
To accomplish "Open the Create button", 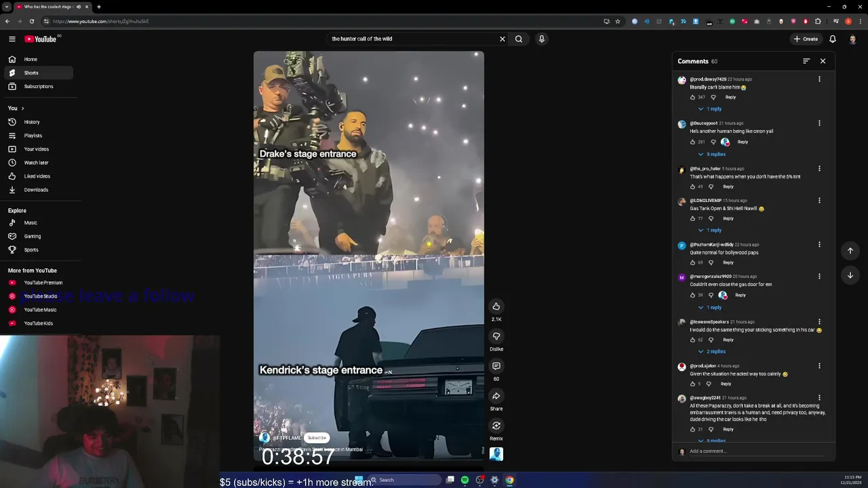I will [x=806, y=39].
